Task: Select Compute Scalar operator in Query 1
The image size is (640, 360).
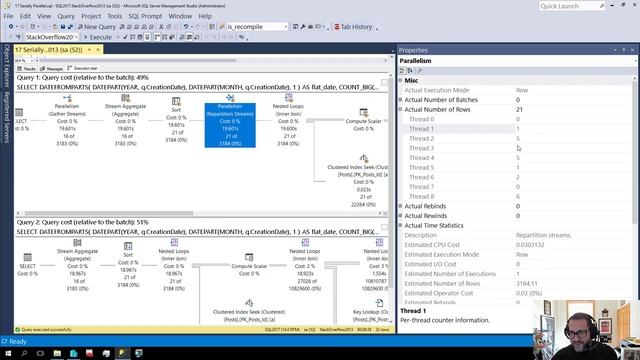Action: (364, 118)
